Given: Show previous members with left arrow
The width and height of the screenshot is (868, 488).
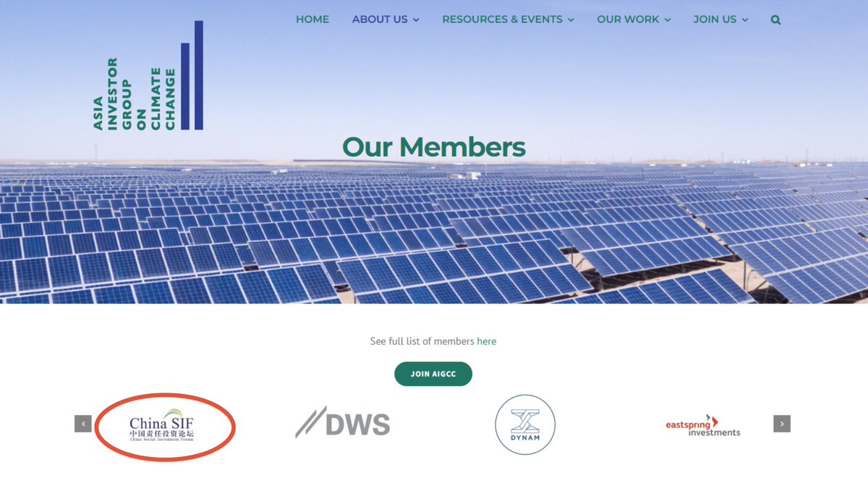Looking at the screenshot, I should coord(83,424).
